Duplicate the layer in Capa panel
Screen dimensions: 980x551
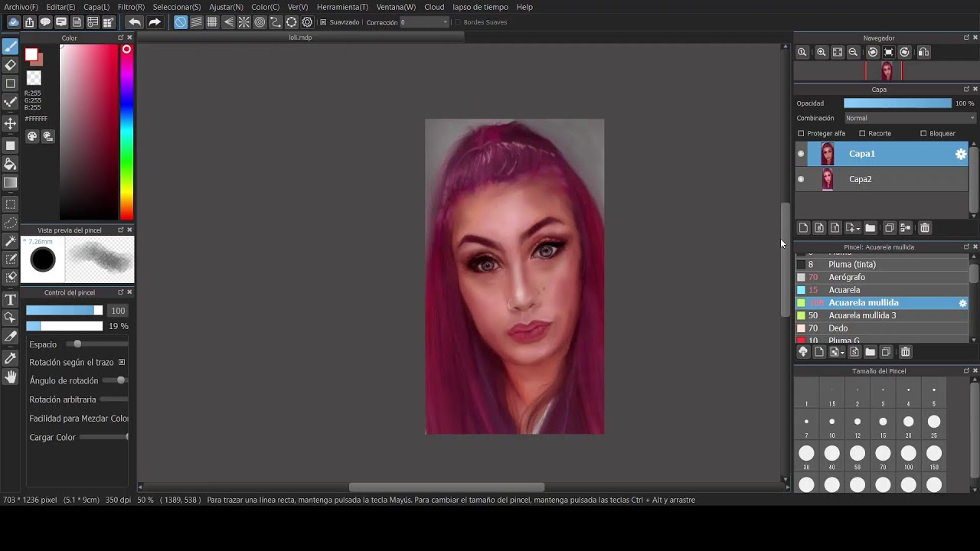pyautogui.click(x=889, y=228)
